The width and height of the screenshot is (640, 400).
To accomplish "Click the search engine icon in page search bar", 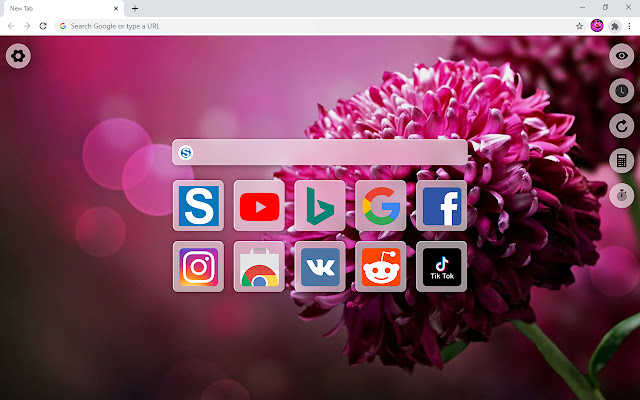I will pos(186,153).
